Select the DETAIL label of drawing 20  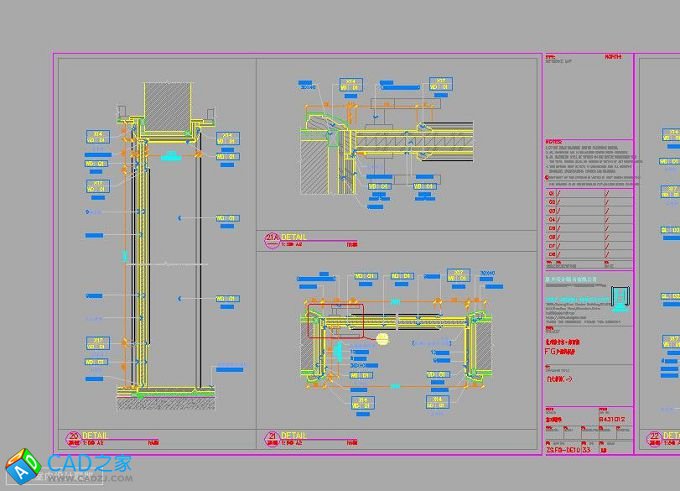point(98,434)
